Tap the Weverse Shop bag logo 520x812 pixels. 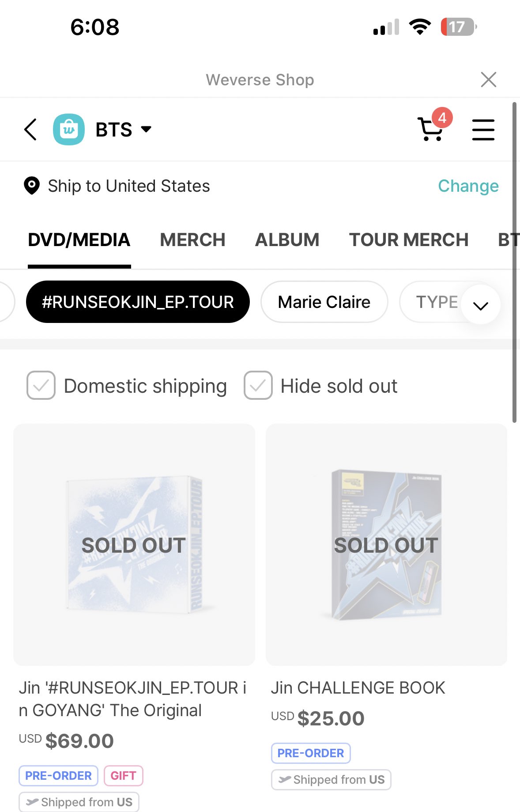pyautogui.click(x=69, y=129)
